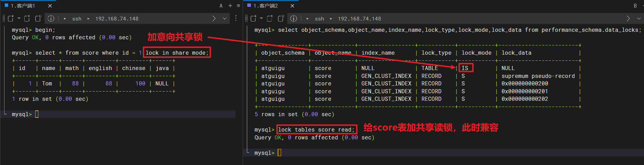Disconnect session icon in right pane
Screen dimensions: 644x165
tap(270, 18)
